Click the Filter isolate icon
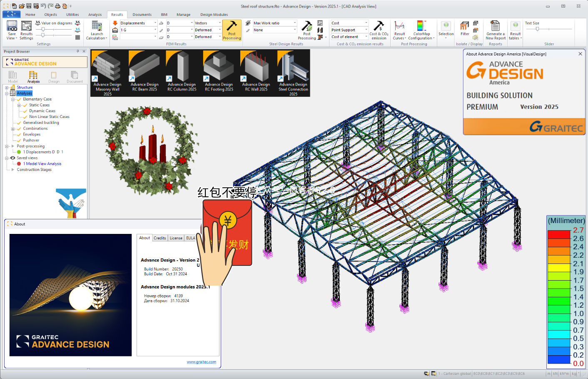588x379 pixels. click(465, 26)
